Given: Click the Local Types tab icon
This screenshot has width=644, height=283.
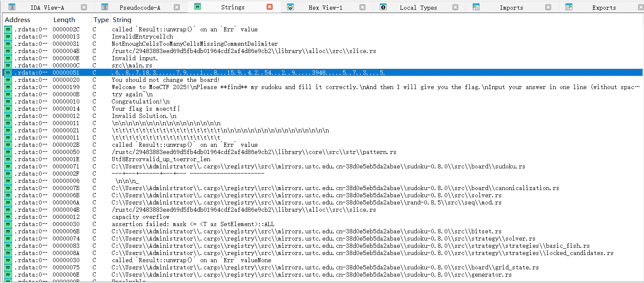Looking at the screenshot, I should tap(383, 7).
